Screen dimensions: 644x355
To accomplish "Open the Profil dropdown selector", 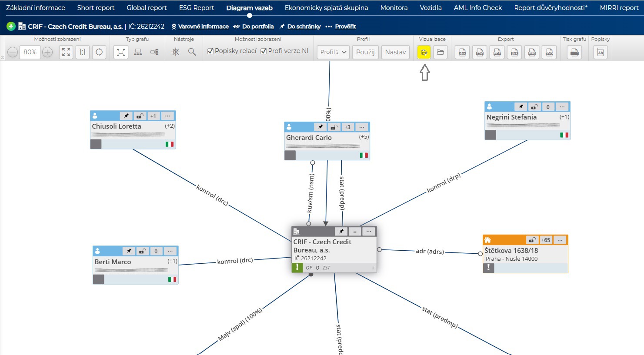I will coord(333,52).
